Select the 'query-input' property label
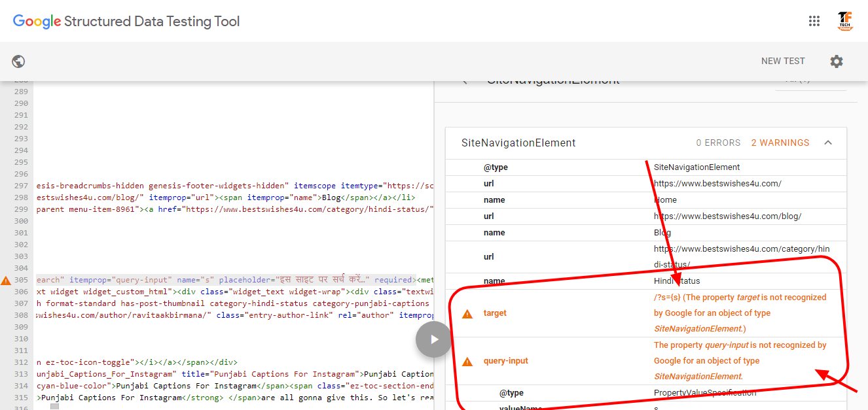This screenshot has height=410, width=868. pyautogui.click(x=506, y=361)
